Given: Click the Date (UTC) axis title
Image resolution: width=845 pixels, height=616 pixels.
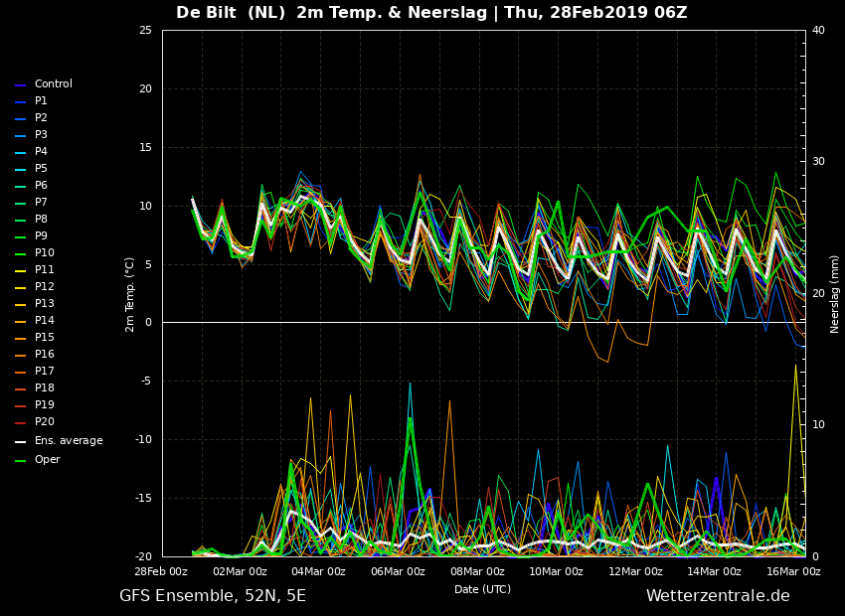Looking at the screenshot, I should (482, 589).
